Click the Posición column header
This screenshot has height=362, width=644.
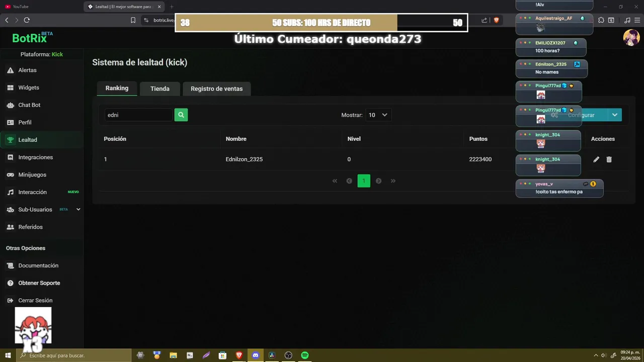tap(115, 139)
